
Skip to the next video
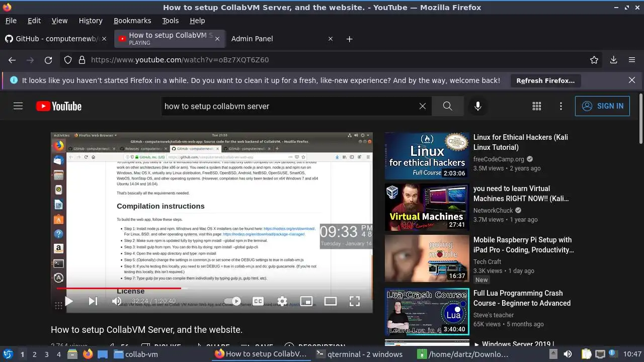93,301
